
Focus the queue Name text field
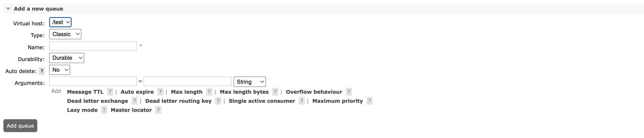pos(93,46)
